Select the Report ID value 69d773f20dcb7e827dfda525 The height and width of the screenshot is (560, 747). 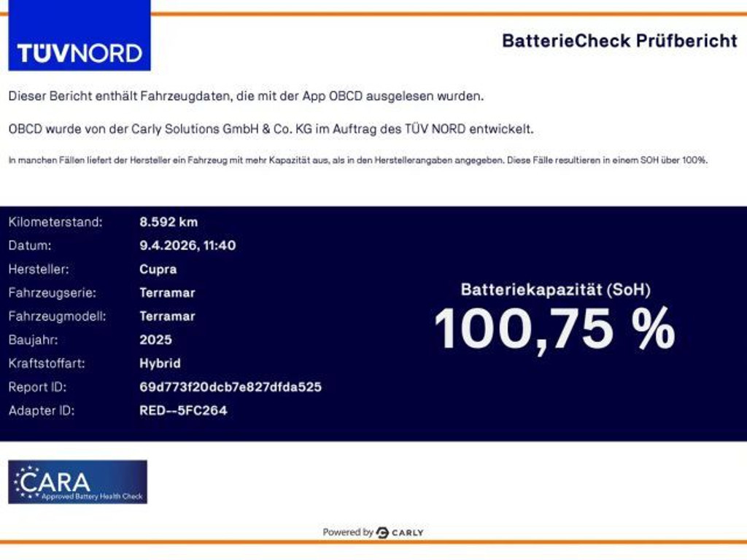[x=230, y=386]
